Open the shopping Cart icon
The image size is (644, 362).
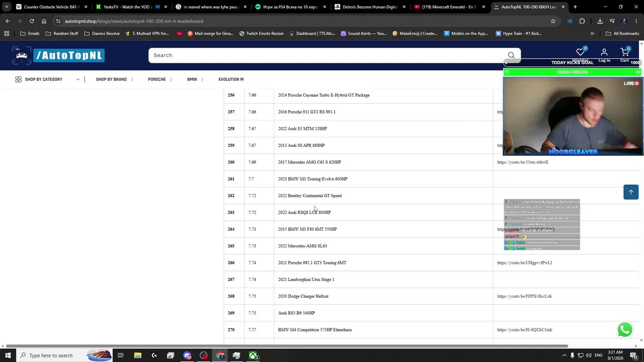coord(625,52)
